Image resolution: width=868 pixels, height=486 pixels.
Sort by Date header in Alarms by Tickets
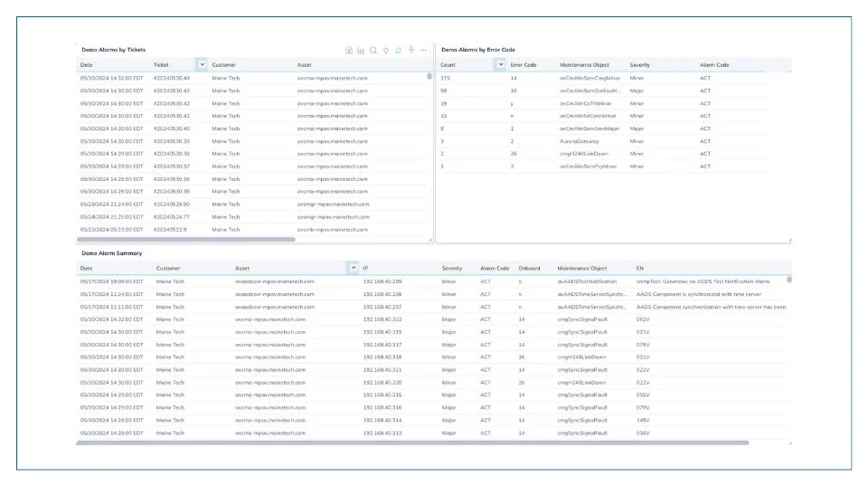(87, 65)
